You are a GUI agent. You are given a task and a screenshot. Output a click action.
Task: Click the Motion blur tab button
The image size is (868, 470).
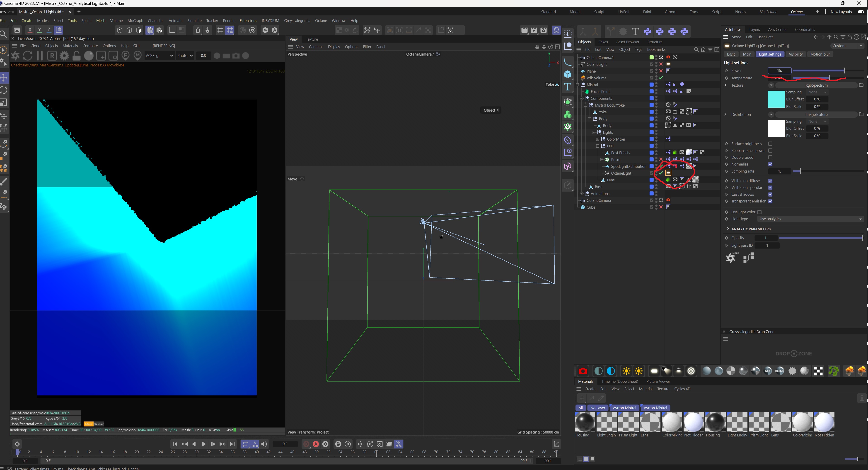[820, 54]
